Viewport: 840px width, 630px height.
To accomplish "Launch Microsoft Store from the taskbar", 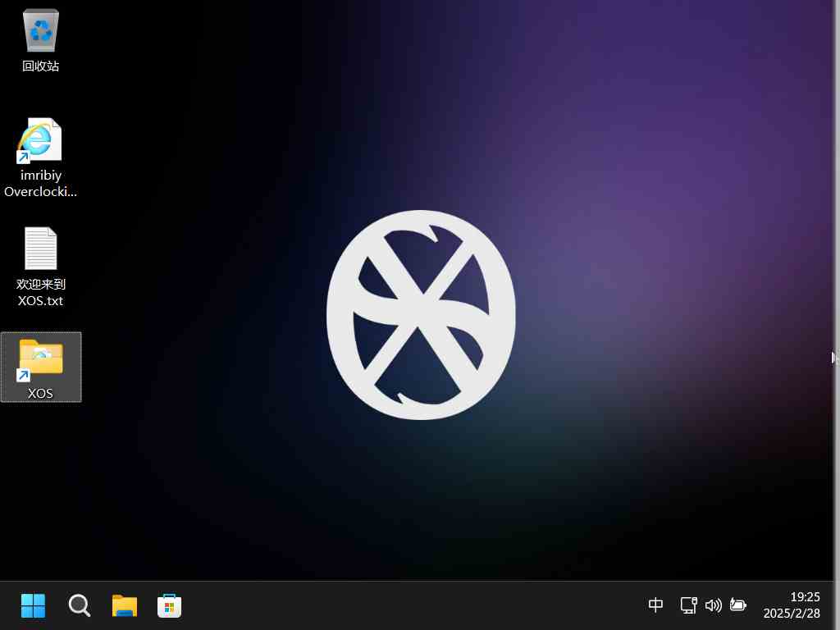I will click(169, 606).
